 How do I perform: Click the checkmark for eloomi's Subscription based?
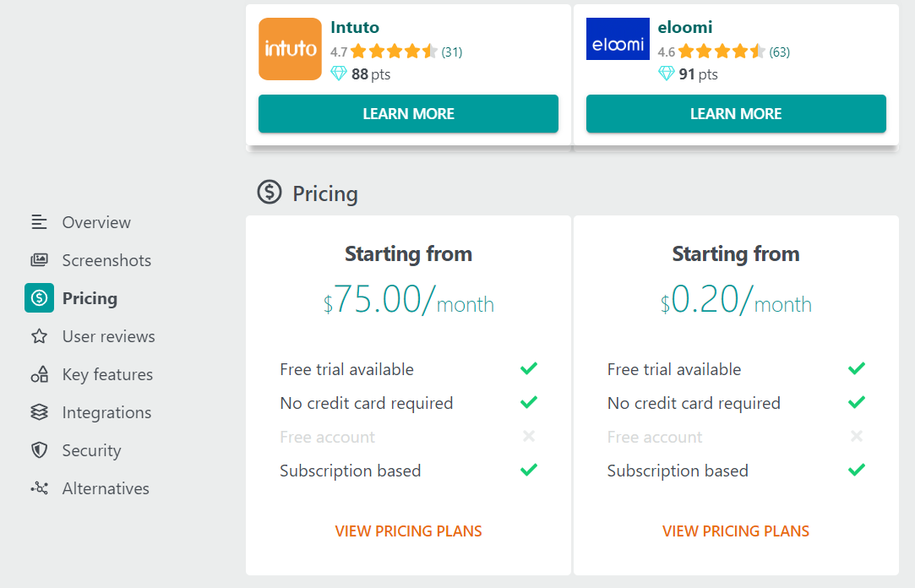click(856, 470)
